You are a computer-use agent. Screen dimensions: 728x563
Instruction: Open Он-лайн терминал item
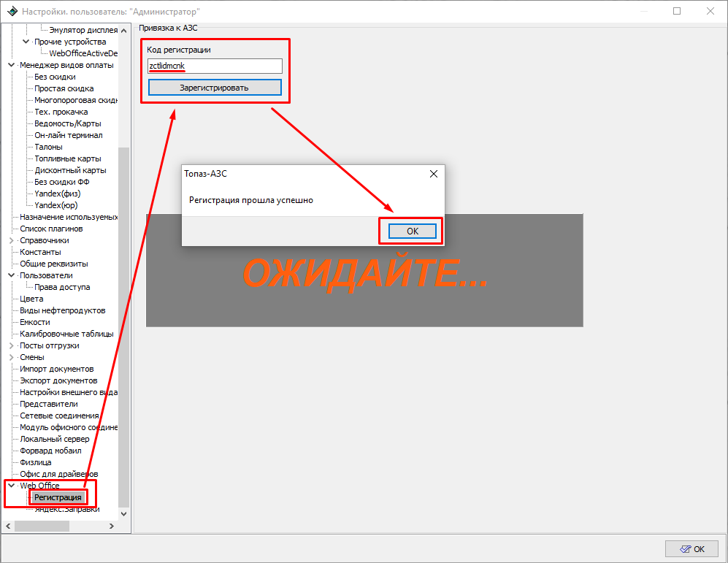point(68,135)
